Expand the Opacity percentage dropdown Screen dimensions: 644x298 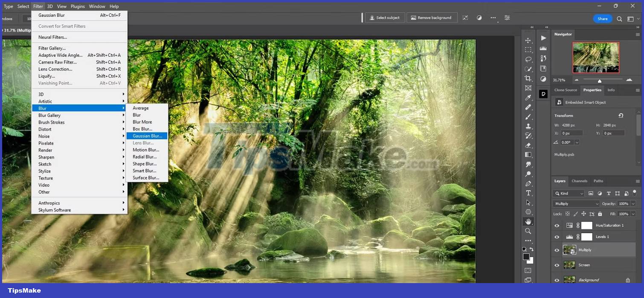633,204
